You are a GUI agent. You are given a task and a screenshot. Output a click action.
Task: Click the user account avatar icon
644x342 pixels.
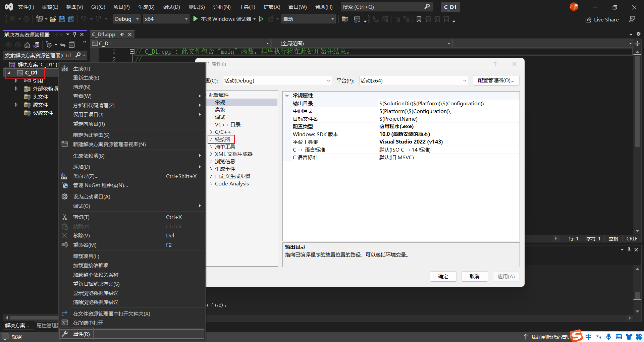(574, 6)
